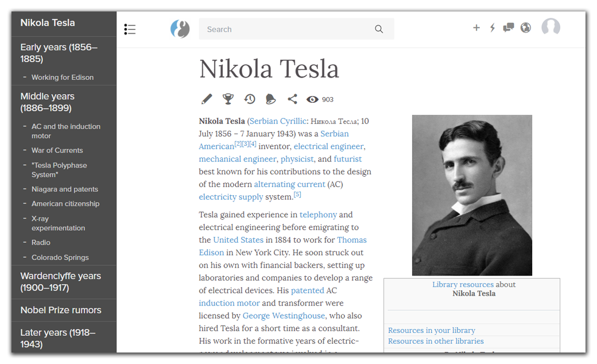Image resolution: width=597 pixels, height=364 pixels.
Task: Click the eye views icon showing 903
Action: point(313,99)
